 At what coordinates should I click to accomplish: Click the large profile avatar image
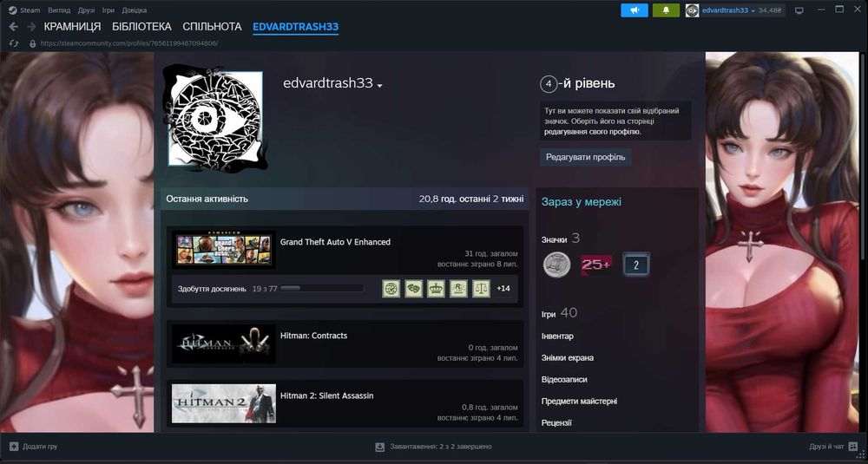click(216, 118)
